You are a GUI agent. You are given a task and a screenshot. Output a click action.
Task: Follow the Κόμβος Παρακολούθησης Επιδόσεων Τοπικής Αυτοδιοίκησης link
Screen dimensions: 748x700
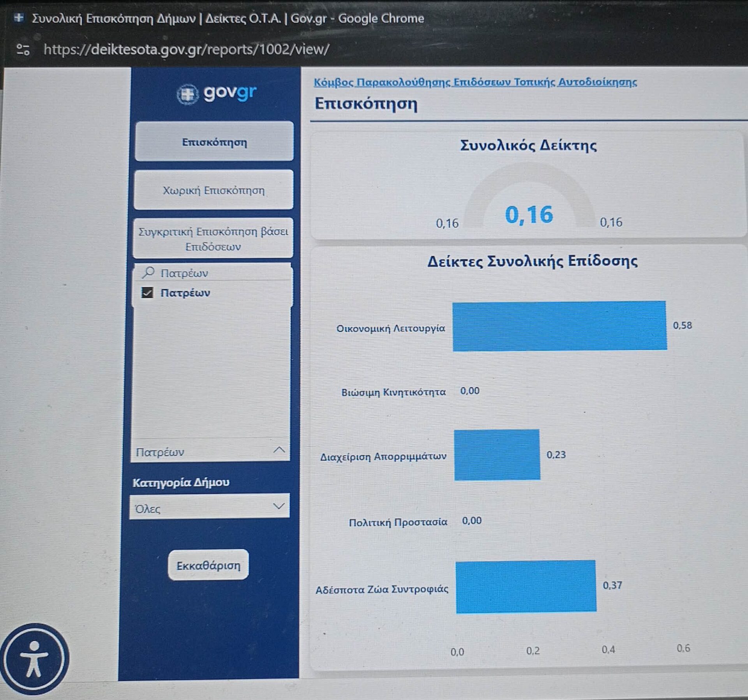[x=475, y=82]
